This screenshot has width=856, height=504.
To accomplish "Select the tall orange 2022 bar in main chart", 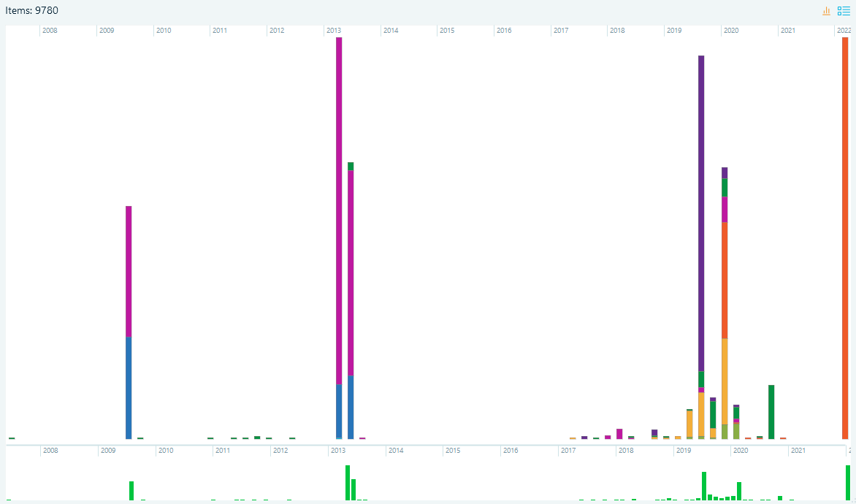I will coord(845,238).
